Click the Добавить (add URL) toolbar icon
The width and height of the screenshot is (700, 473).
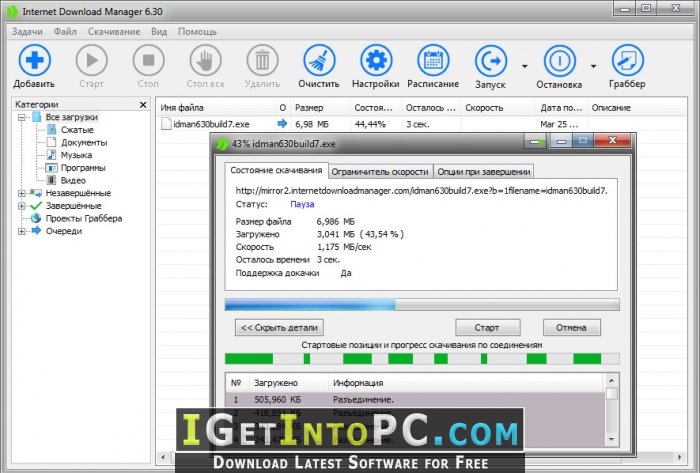34,60
